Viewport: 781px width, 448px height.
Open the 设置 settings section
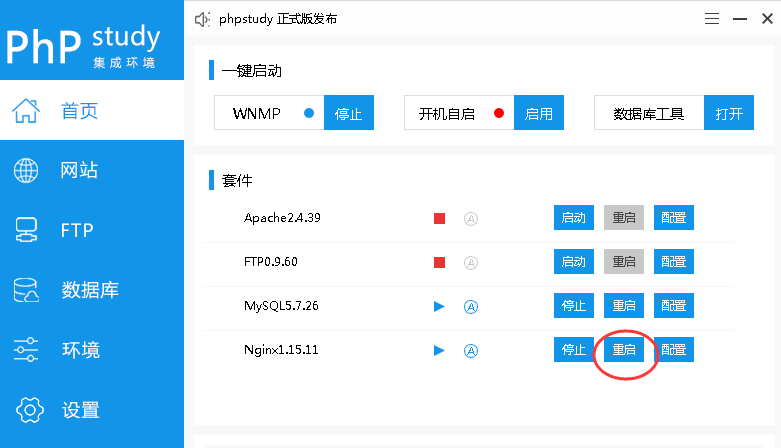[x=92, y=410]
